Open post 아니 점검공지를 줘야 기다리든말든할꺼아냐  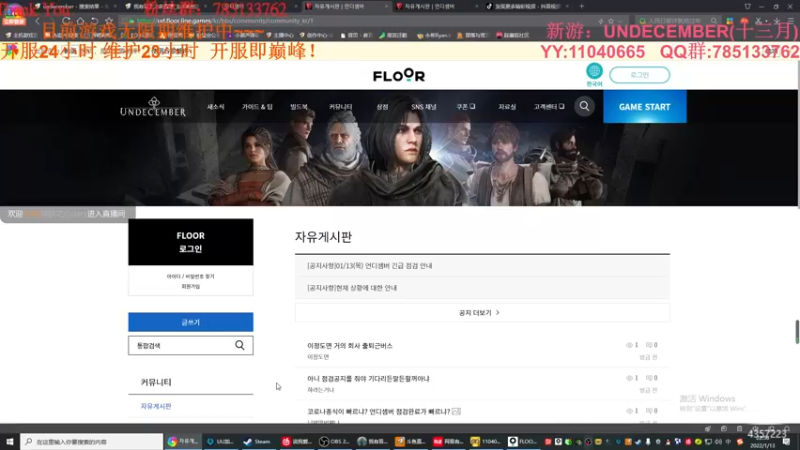(368, 379)
